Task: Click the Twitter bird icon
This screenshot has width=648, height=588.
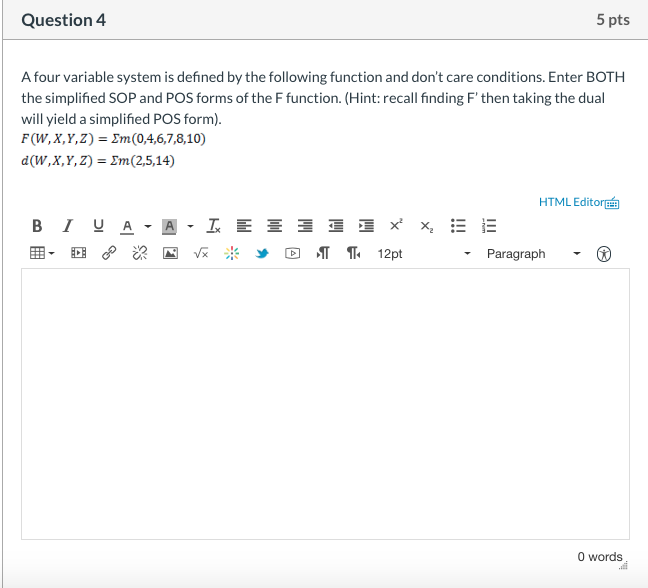Action: click(x=262, y=253)
